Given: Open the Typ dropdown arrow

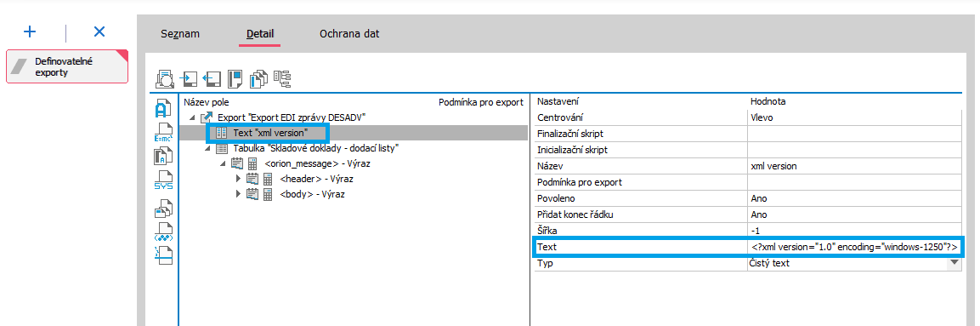Looking at the screenshot, I should click(x=954, y=263).
